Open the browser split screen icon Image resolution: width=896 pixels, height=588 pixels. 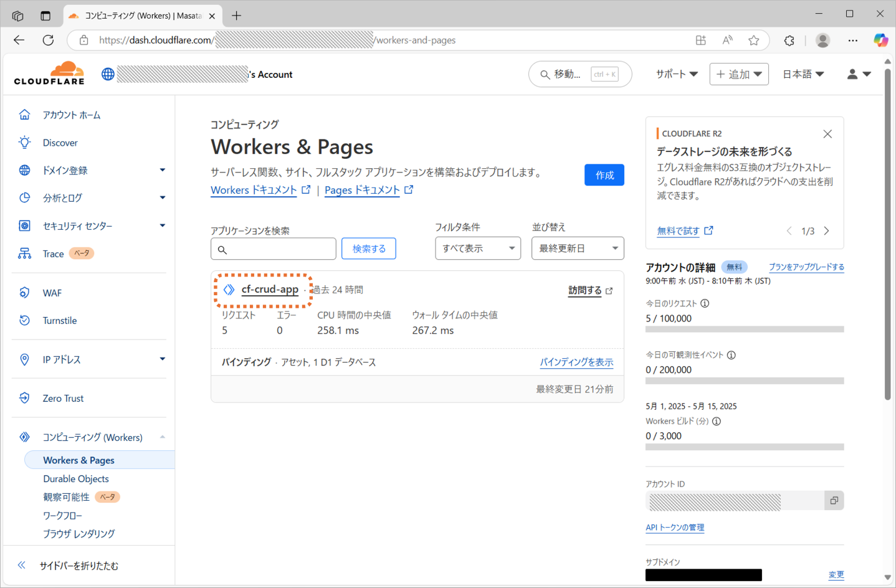pos(701,40)
